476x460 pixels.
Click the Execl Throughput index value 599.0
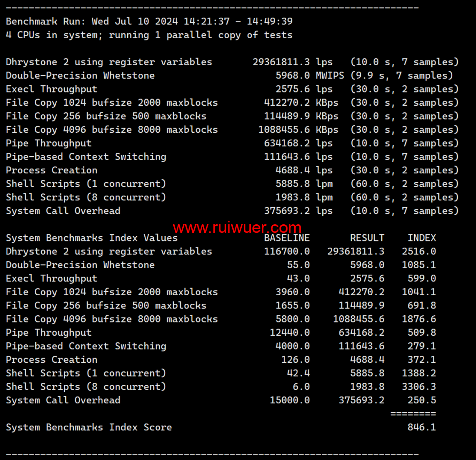coord(421,279)
